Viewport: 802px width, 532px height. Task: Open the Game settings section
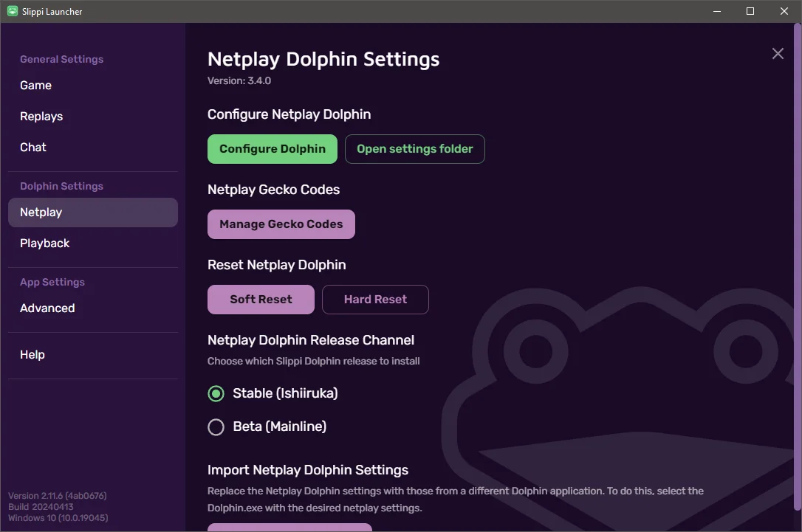(35, 85)
